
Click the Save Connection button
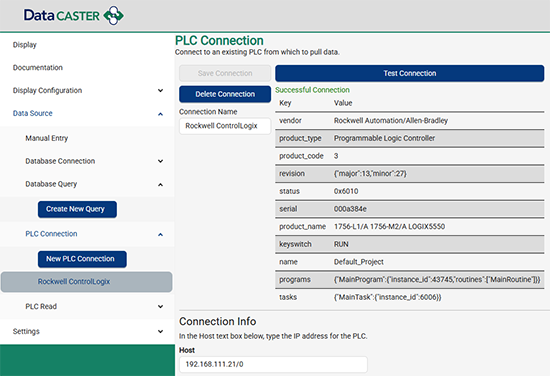pos(225,73)
